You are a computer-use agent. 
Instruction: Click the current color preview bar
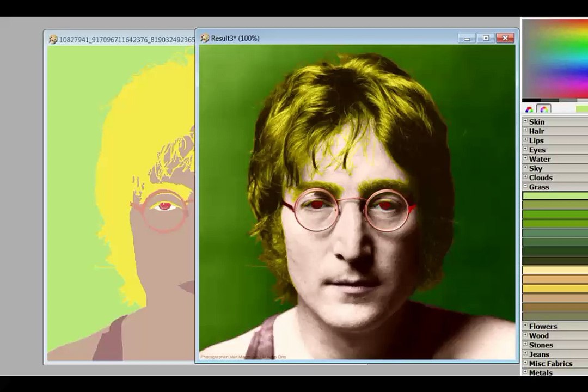pos(582,109)
